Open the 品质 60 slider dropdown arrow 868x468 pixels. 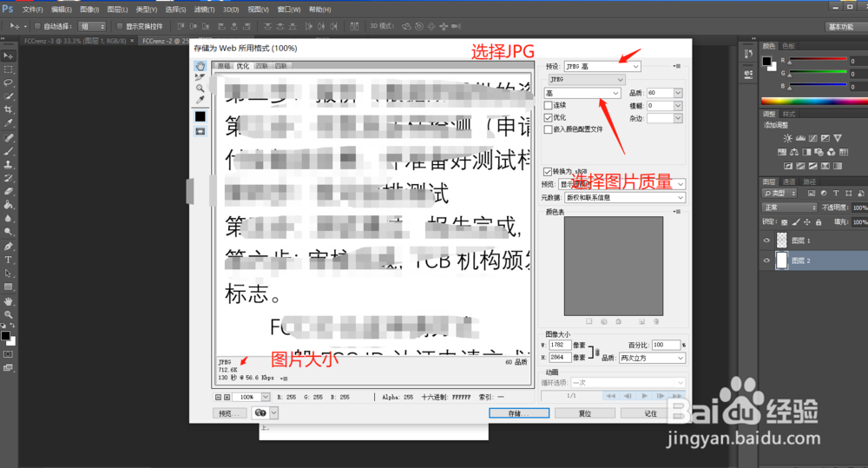(x=678, y=93)
